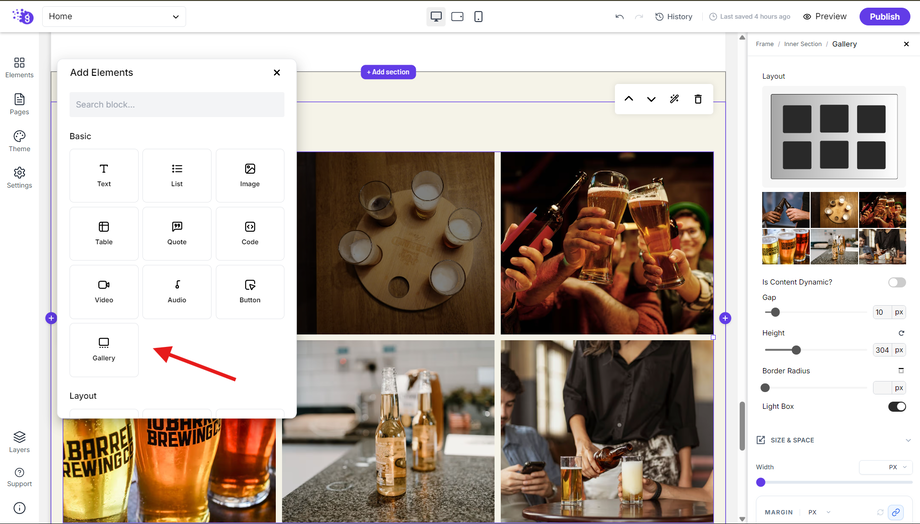The height and width of the screenshot is (524, 920).
Task: Add a Button element
Action: click(250, 292)
